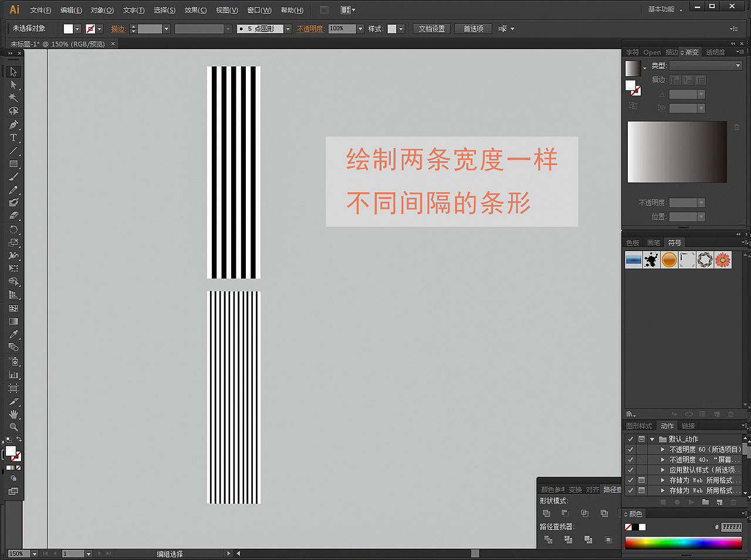Select the Zoom tool near the toolbar bottom
Viewport: 751px width, 560px height.
pos(13,427)
